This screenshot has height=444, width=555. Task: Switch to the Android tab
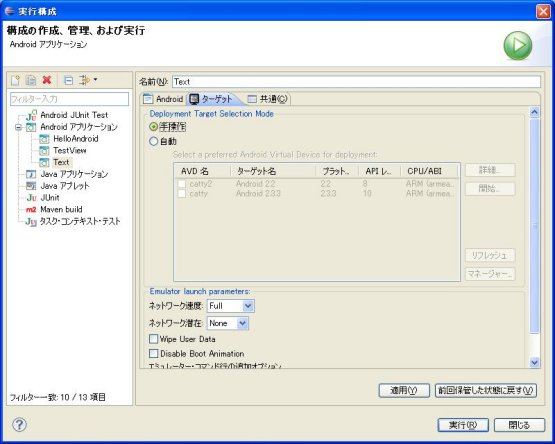(x=163, y=99)
